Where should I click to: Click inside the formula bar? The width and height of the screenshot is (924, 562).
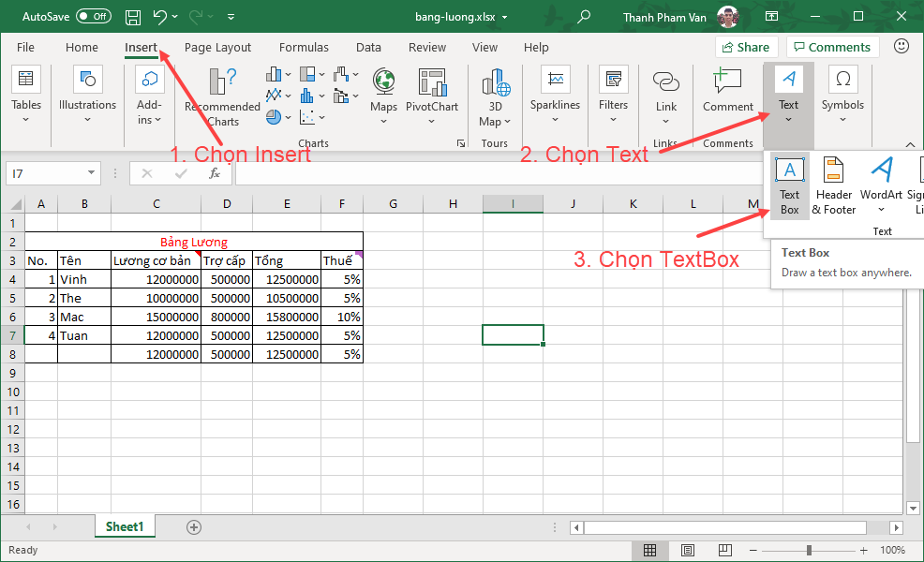499,173
